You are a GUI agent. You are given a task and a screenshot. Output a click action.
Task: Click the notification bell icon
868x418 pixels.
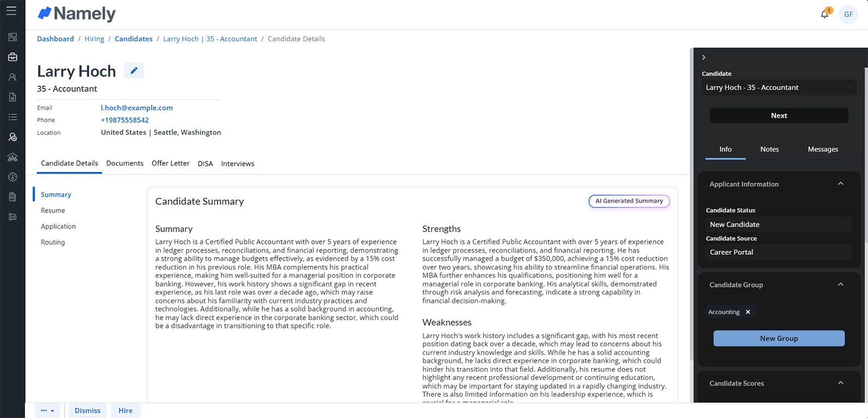click(x=824, y=15)
